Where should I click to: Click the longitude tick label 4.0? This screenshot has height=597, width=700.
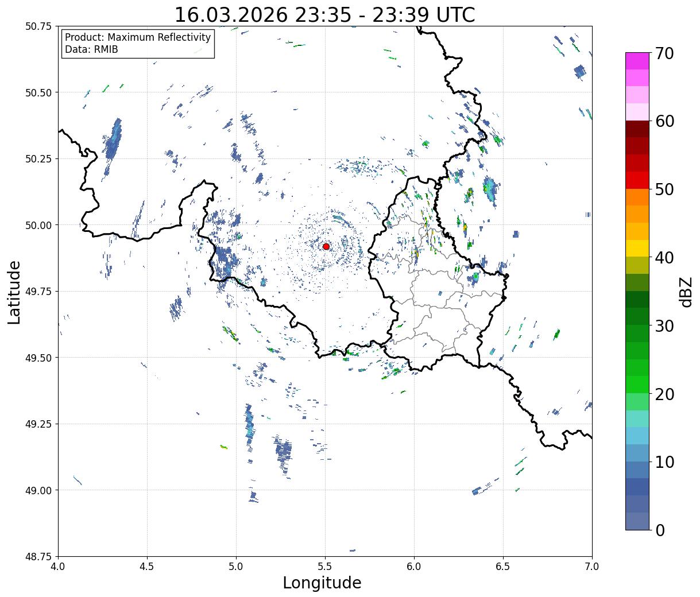(x=58, y=566)
